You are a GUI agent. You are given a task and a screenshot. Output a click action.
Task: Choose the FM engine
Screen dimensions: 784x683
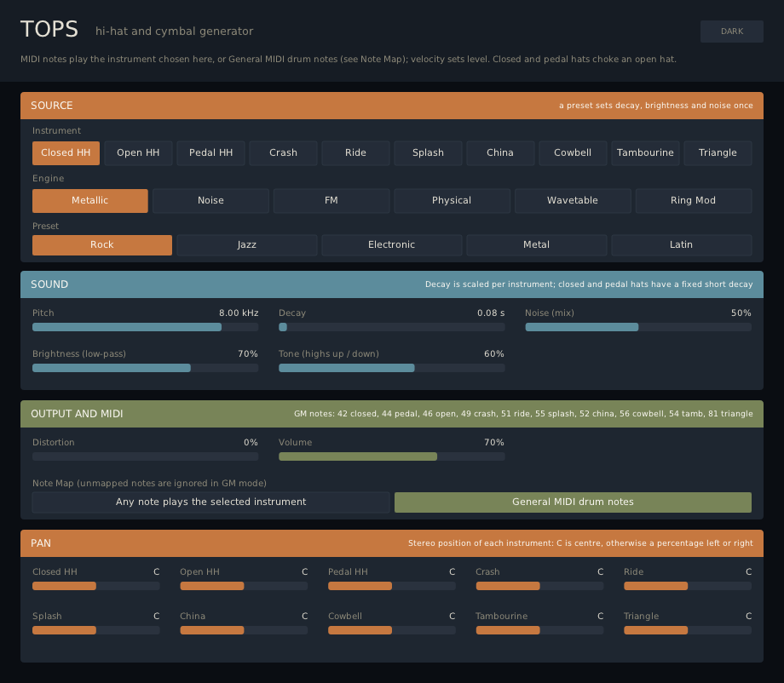[x=331, y=201]
